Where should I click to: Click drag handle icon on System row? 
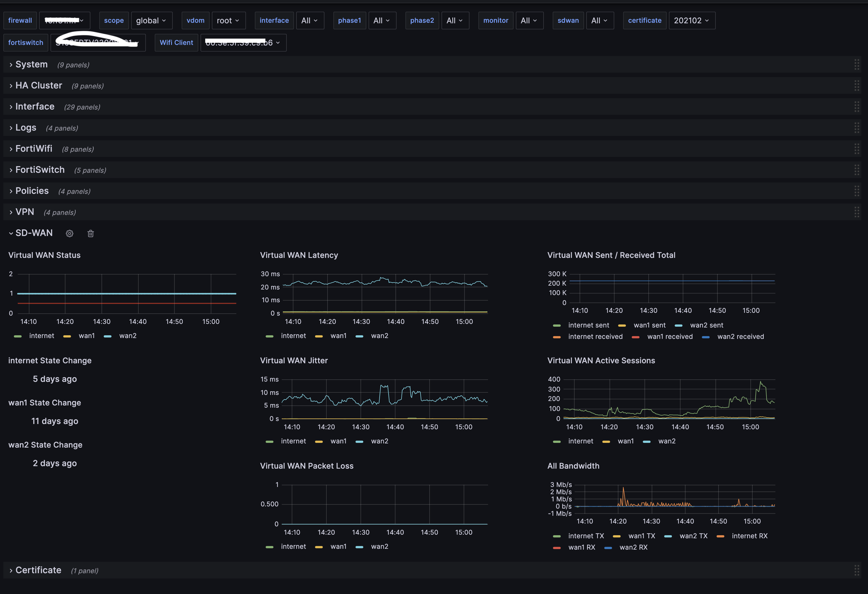(856, 65)
